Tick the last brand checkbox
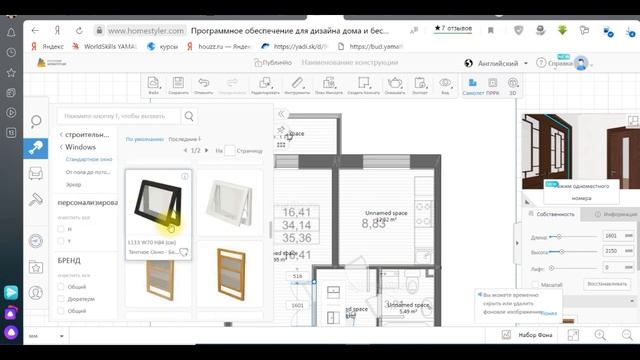Screen dimensions: 640x360 point(61,311)
